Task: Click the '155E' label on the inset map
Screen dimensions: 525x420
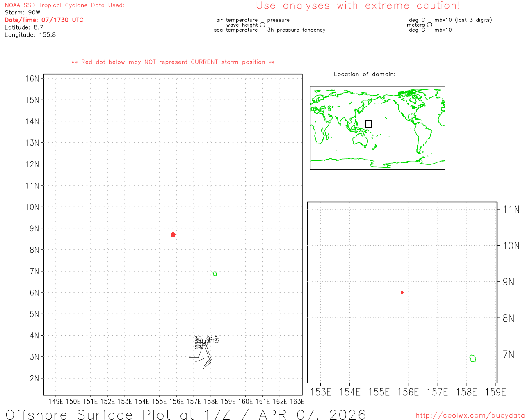Action: [x=379, y=392]
